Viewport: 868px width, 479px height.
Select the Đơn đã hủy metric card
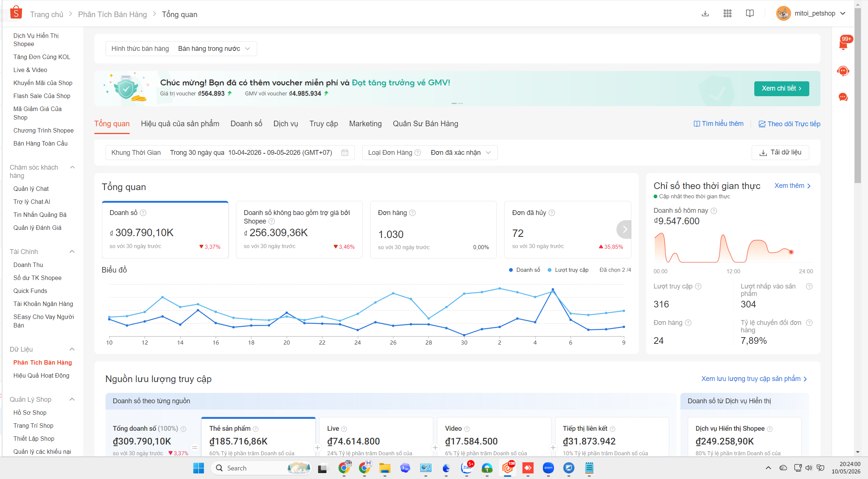(x=567, y=229)
